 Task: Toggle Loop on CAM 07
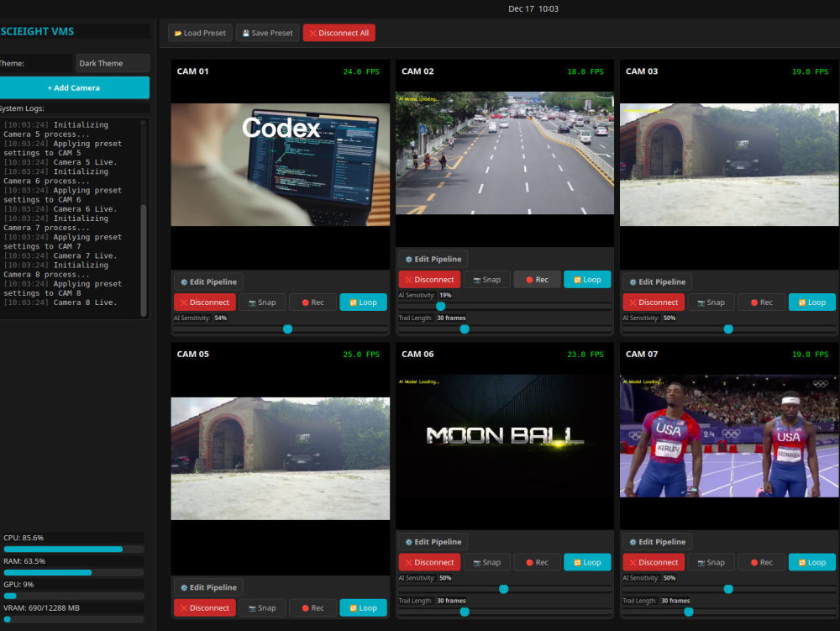812,562
